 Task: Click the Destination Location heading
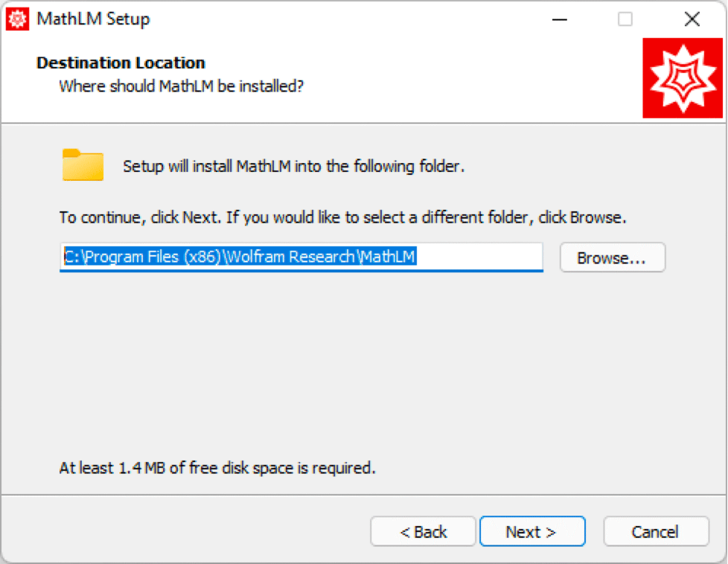(x=121, y=63)
